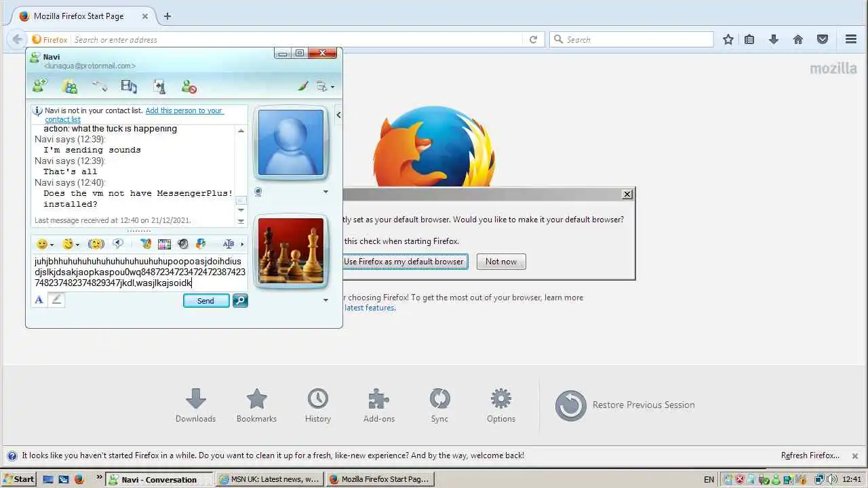Click the Refresh Firefox… button
The height and width of the screenshot is (488, 868).
pos(810,455)
